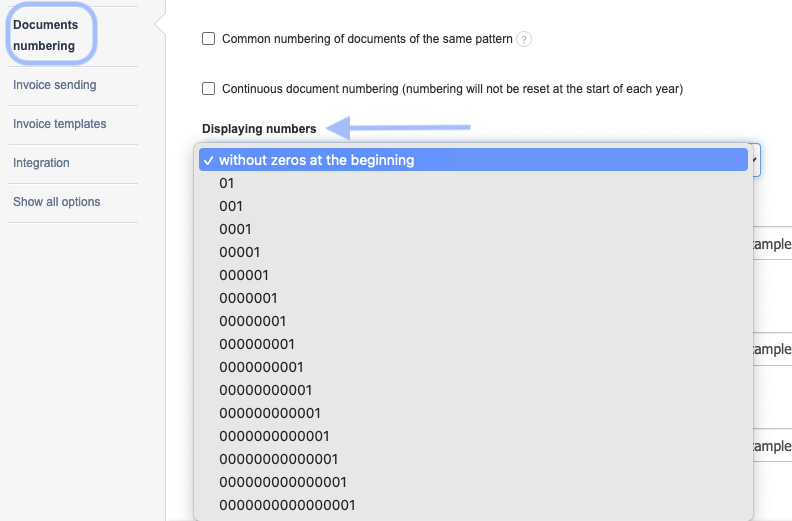The height and width of the screenshot is (521, 792).
Task: Choose the '00000001' number format
Action: pyautogui.click(x=253, y=321)
